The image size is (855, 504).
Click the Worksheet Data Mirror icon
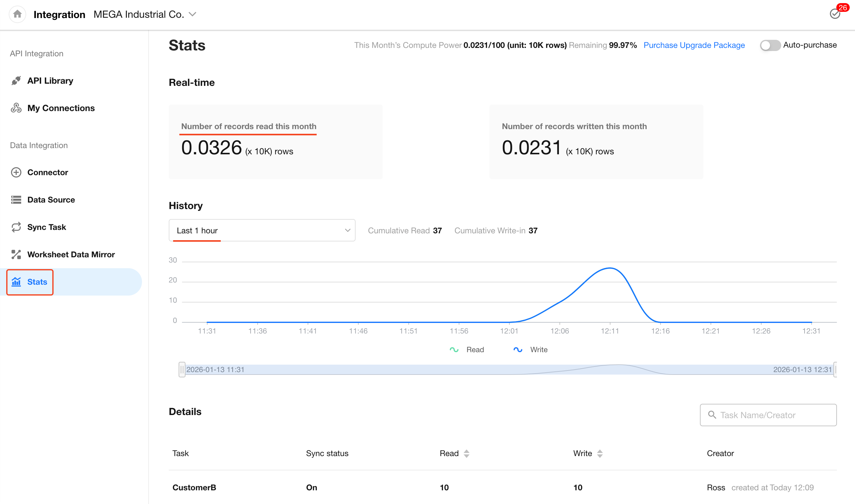click(16, 254)
